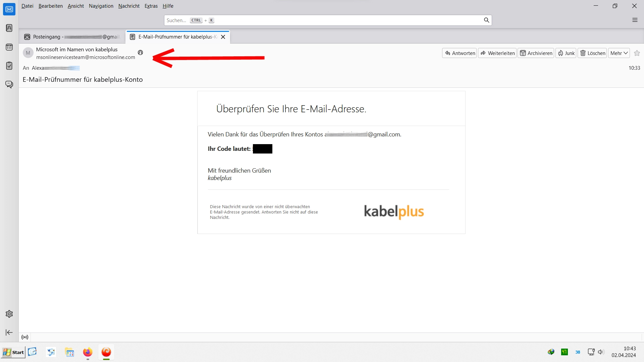Click the text Ihr Code lautet:

coord(229,149)
